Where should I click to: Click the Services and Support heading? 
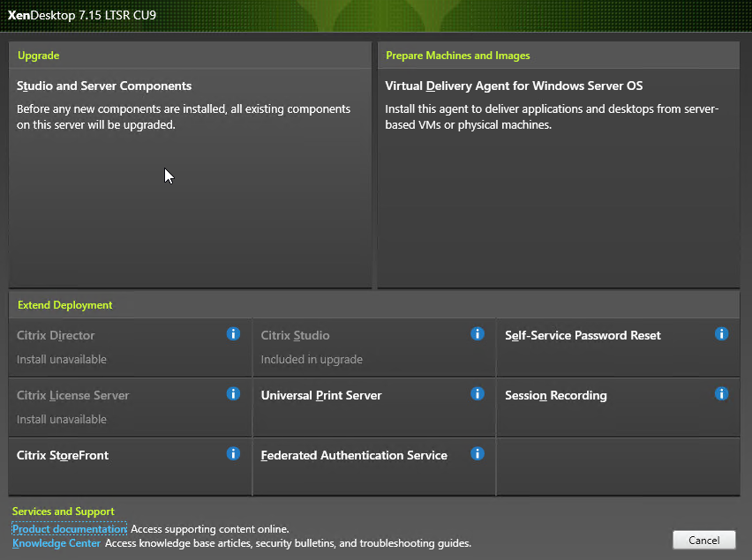(x=64, y=511)
